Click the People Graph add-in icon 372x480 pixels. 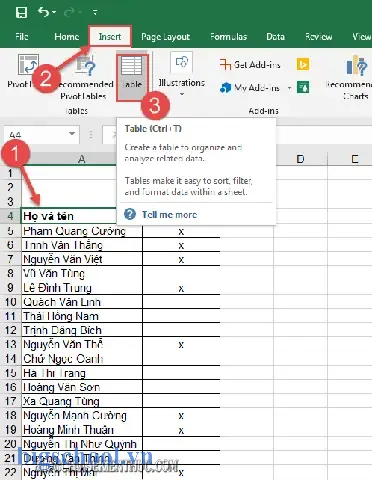[x=303, y=87]
